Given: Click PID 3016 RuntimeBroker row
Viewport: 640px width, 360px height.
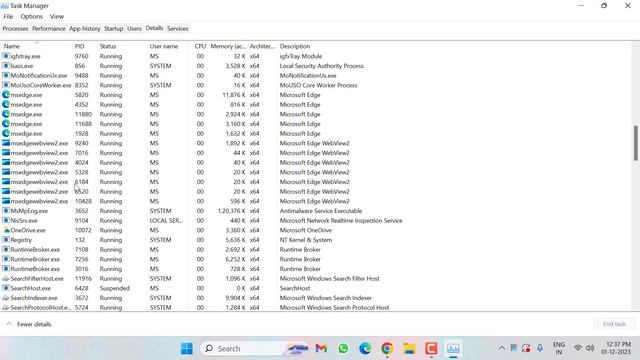Looking at the screenshot, I should [x=316, y=269].
